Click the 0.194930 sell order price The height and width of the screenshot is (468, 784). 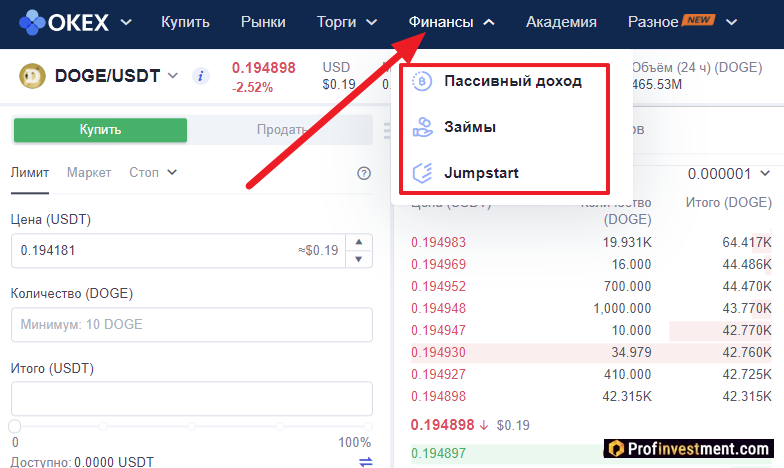pyautogui.click(x=438, y=352)
